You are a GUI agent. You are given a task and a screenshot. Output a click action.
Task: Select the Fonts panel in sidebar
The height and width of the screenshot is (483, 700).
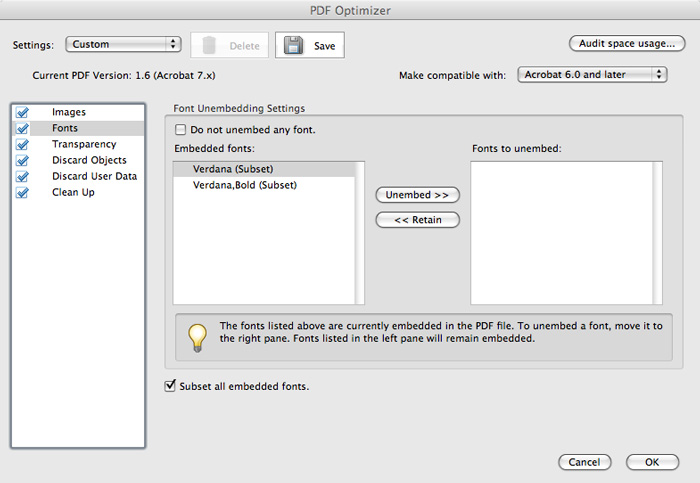click(65, 129)
